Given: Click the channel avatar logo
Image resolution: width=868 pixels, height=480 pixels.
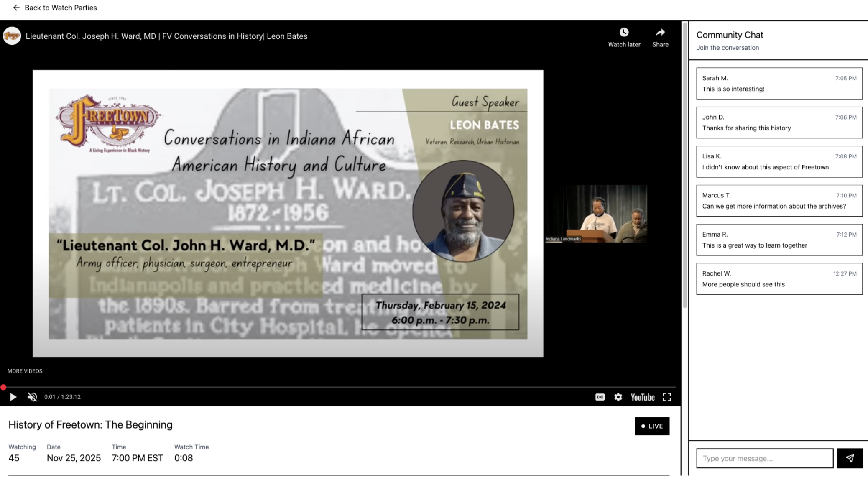Looking at the screenshot, I should coord(12,36).
